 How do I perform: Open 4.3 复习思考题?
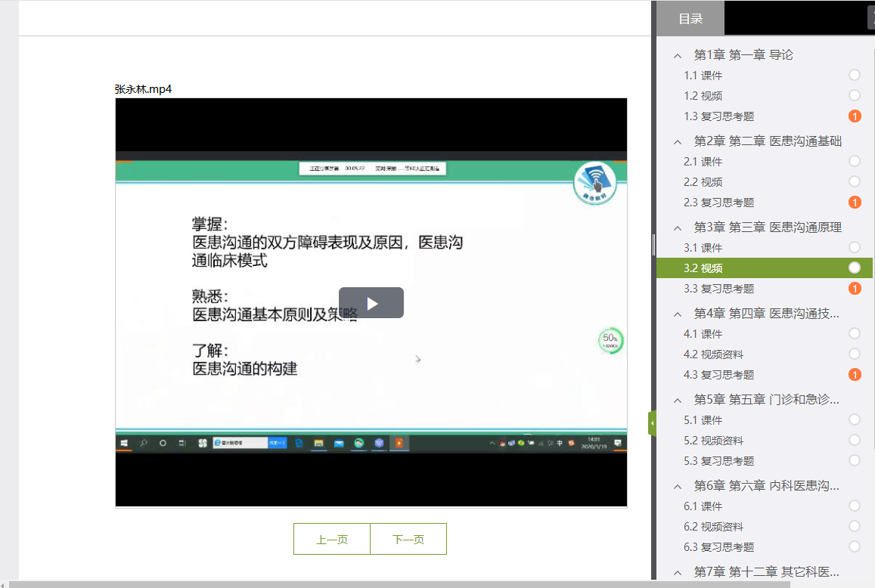coord(718,375)
